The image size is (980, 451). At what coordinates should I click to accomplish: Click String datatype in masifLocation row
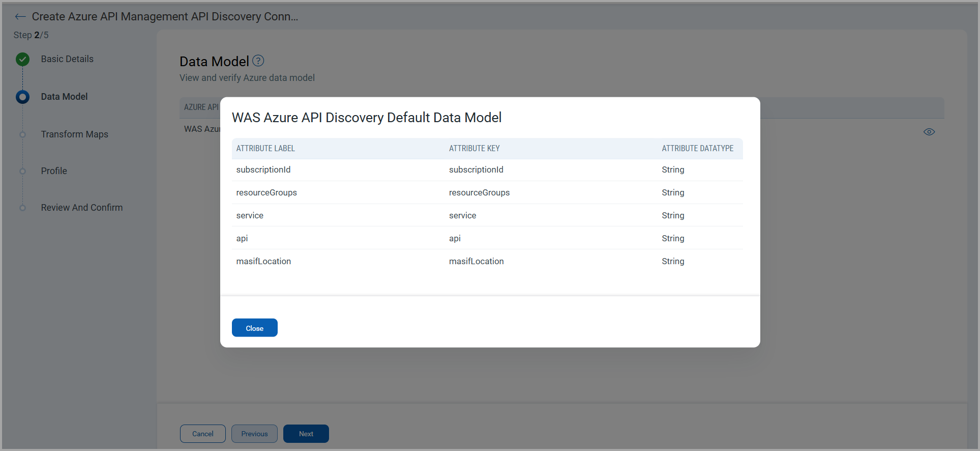point(673,262)
